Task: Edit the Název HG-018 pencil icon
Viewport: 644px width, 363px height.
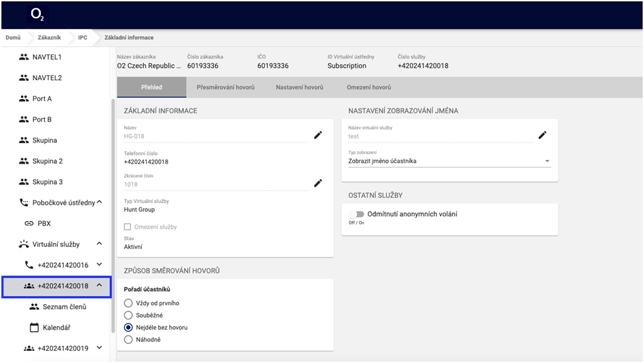Action: 318,135
